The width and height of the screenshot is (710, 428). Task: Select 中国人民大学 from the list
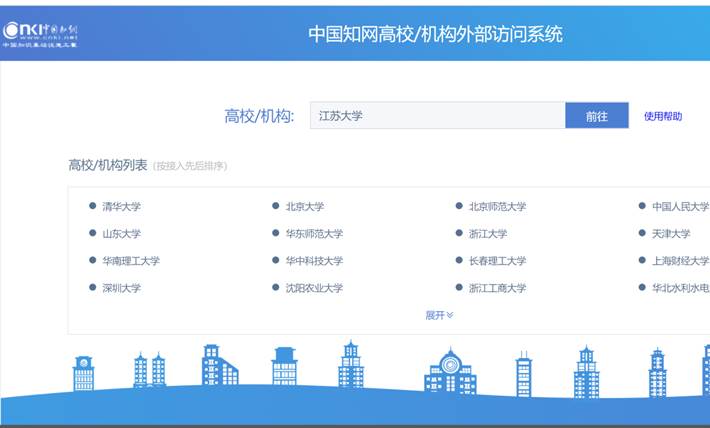tap(681, 207)
